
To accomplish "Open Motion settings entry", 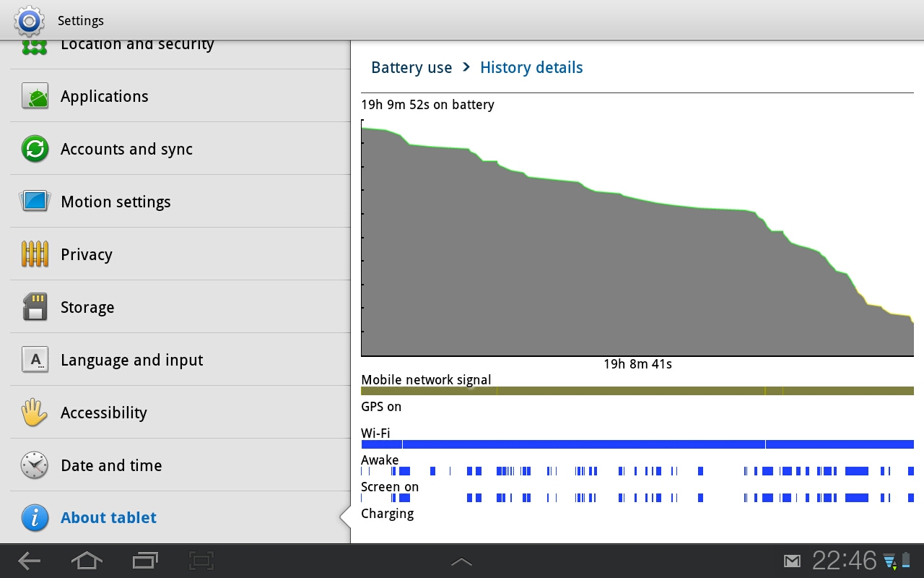I will [180, 202].
